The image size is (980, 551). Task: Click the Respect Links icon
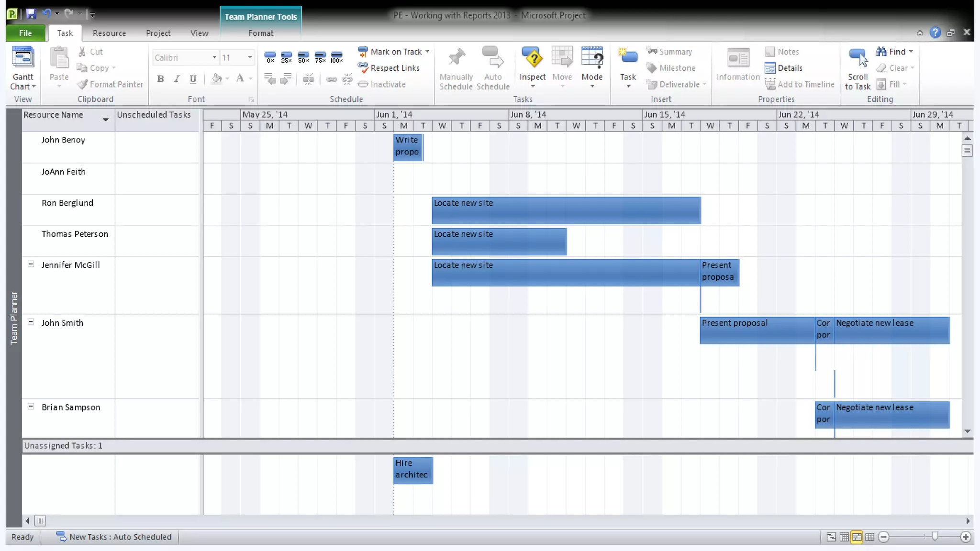(363, 68)
